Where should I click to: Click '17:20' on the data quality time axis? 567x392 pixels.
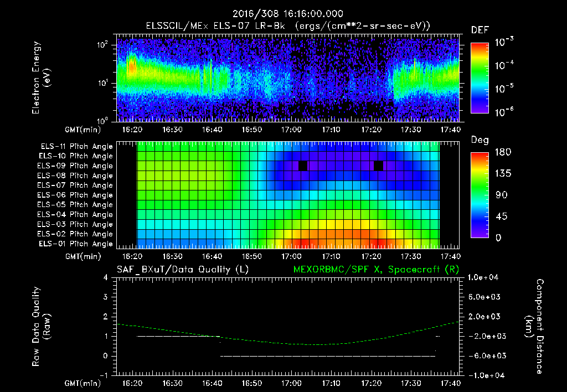[x=371, y=383]
